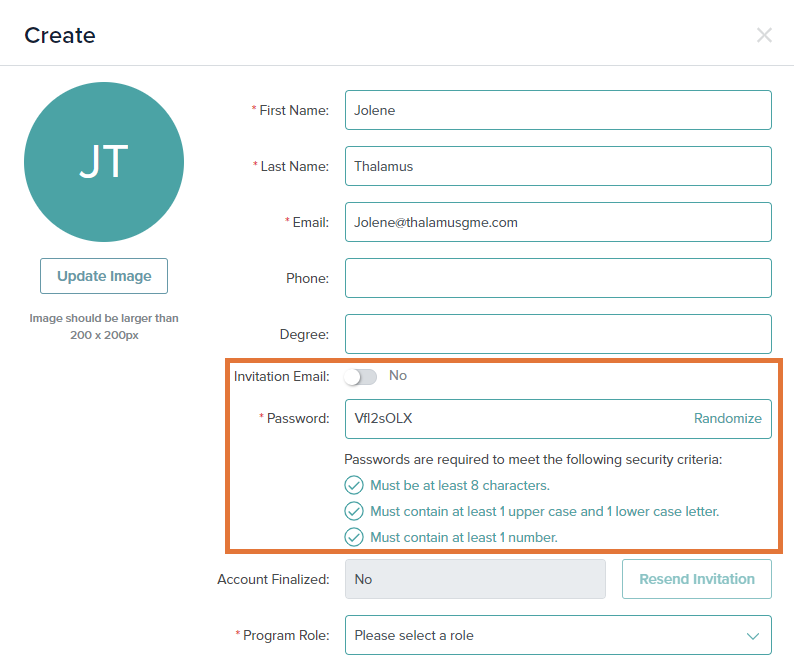Click the Update Image button
The height and width of the screenshot is (665, 794).
104,276
